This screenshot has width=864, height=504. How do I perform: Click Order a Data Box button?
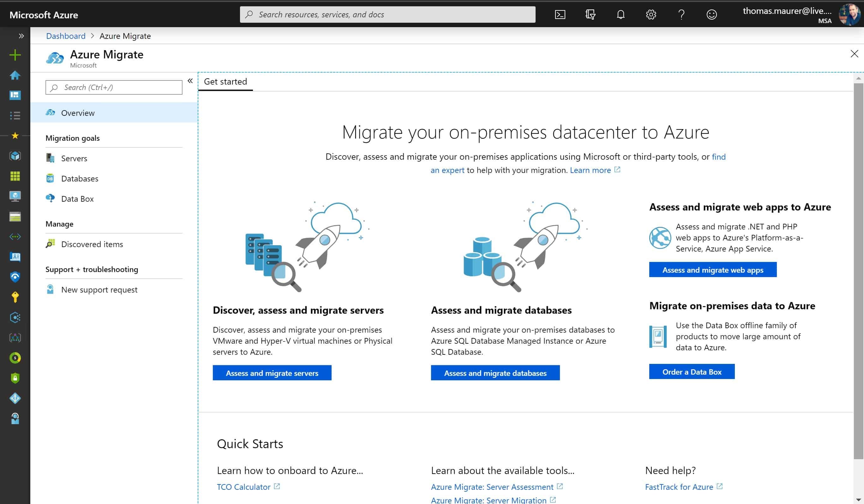(692, 372)
